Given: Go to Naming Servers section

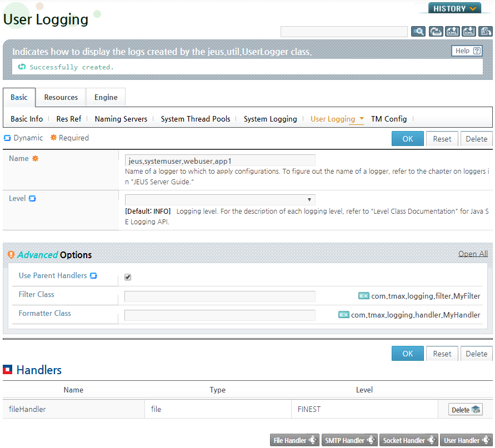Looking at the screenshot, I should click(x=121, y=119).
